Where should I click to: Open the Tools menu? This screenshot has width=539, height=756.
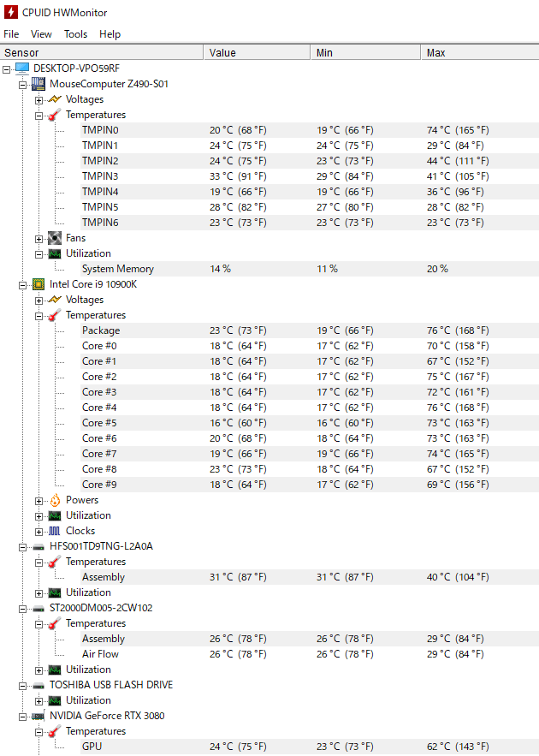(x=75, y=34)
